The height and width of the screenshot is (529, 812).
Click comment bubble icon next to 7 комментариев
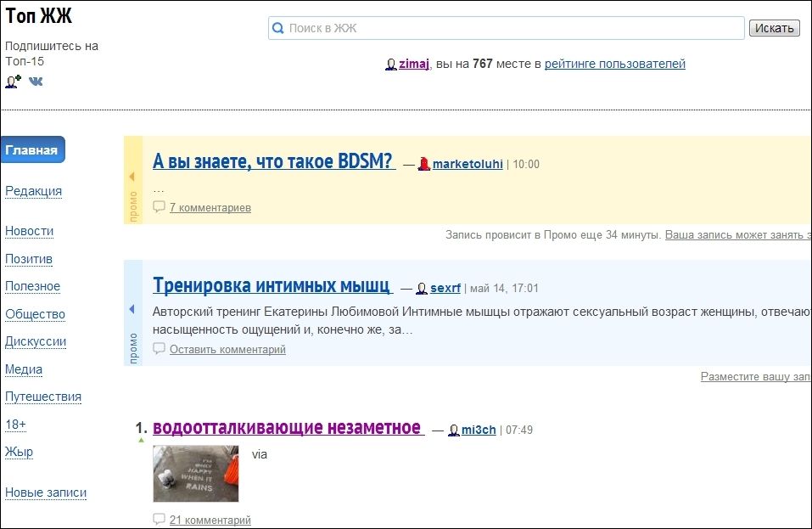[159, 206]
